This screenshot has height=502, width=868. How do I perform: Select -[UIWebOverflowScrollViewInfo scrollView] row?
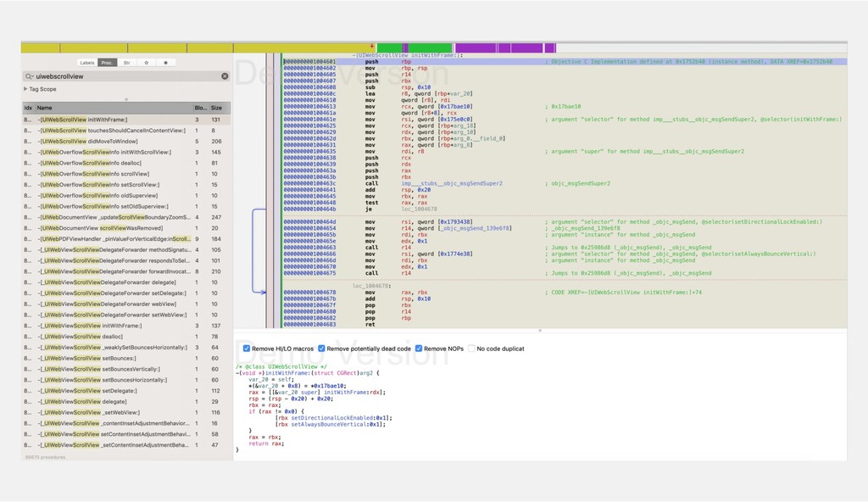pyautogui.click(x=126, y=174)
